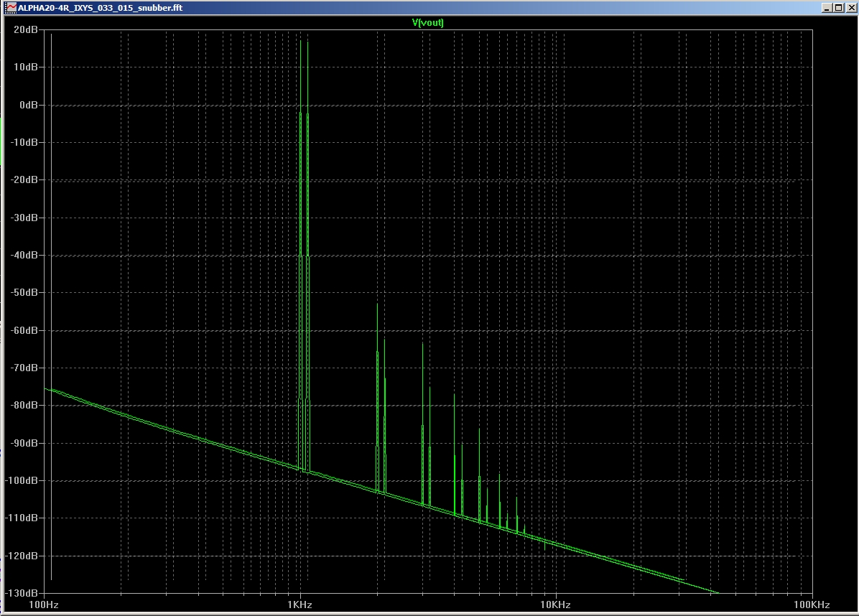Screen dimensions: 859x616
Task: Click the 0dB vertical axis label
Action: pyautogui.click(x=29, y=105)
